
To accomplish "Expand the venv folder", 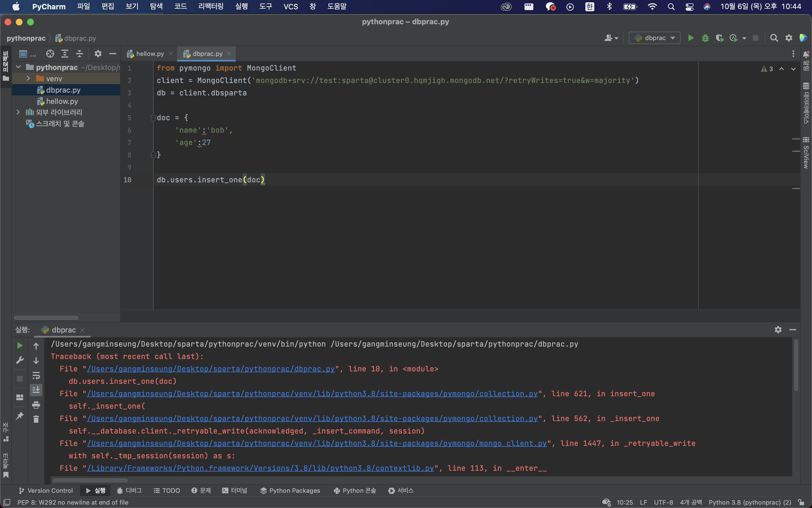I will [x=28, y=79].
